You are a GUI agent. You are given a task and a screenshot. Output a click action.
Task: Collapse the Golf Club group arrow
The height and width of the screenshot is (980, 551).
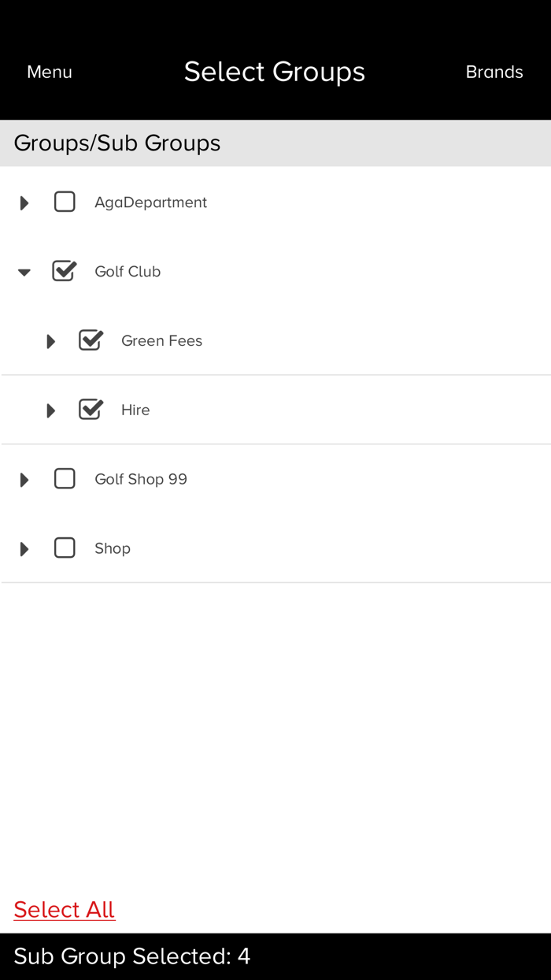pyautogui.click(x=24, y=273)
